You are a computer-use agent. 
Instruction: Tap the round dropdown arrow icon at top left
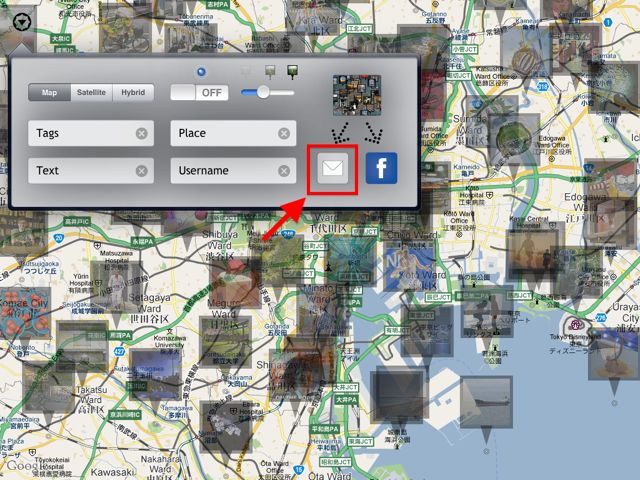22,22
